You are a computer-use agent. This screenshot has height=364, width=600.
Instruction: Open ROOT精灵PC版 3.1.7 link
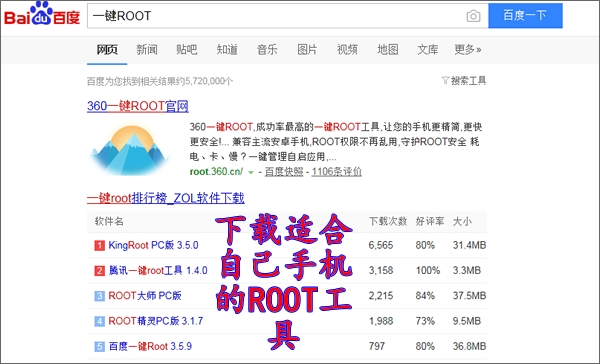156,321
